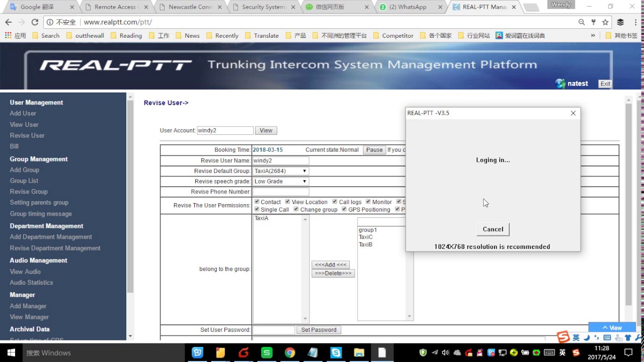Open the Apps grid in bookmarks bar
Viewport: 644px width, 362px height.
coord(15,36)
